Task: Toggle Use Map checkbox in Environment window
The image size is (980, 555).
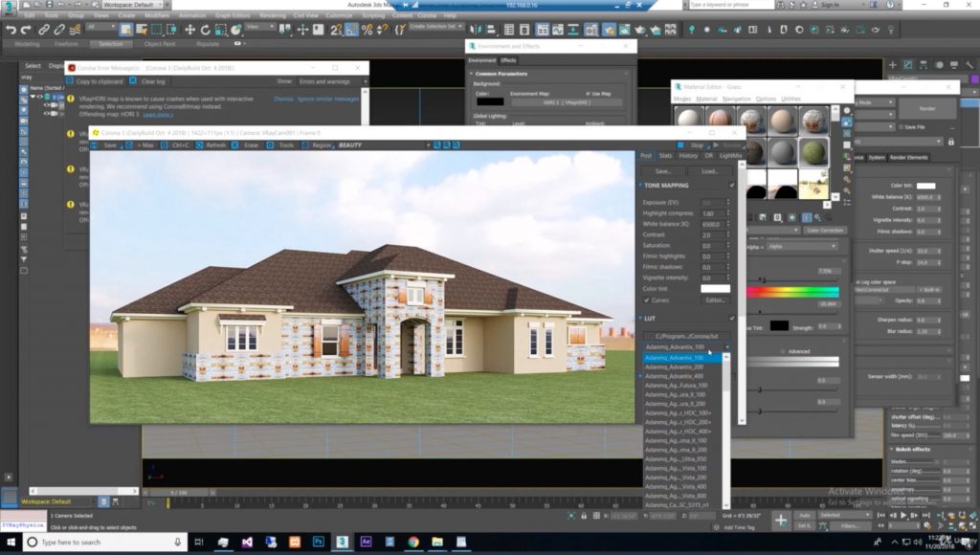Action: 588,94
